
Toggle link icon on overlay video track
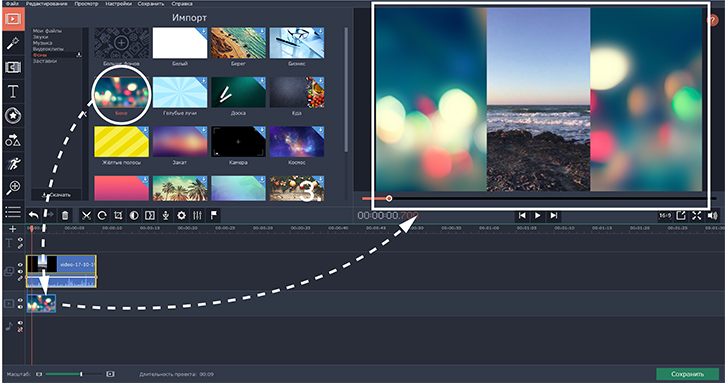[x=20, y=279]
